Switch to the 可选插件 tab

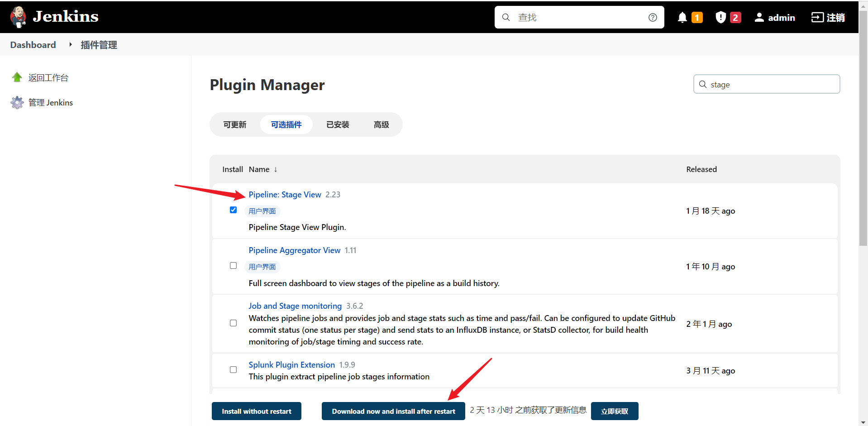pyautogui.click(x=286, y=124)
